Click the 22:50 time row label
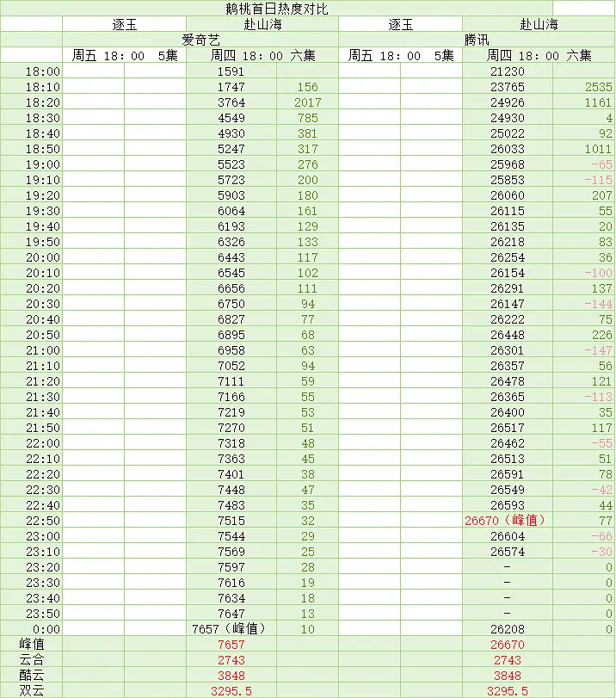 point(43,521)
